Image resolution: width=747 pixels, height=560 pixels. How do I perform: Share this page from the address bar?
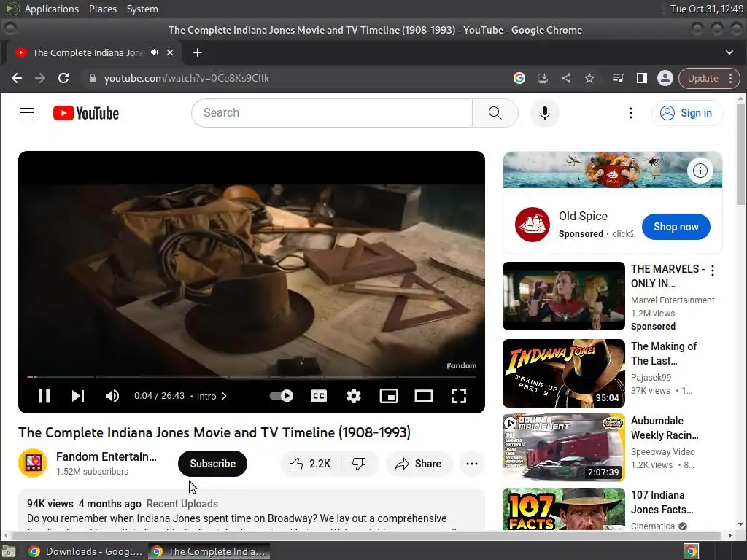[x=566, y=78]
